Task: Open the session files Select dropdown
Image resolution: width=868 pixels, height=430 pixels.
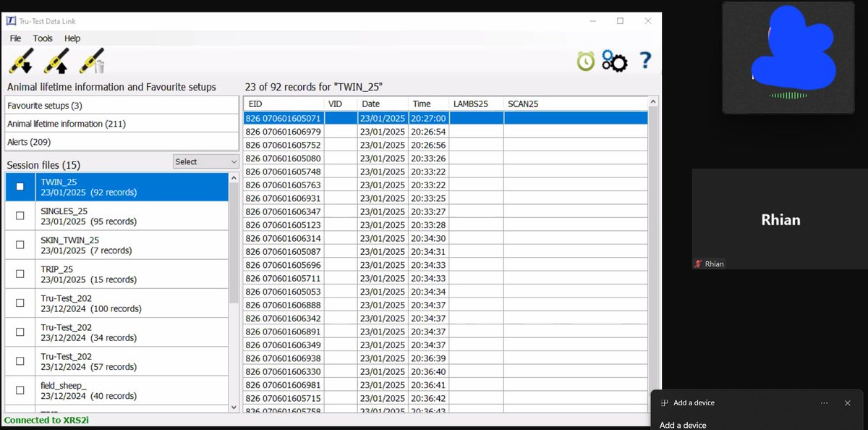Action: (206, 161)
